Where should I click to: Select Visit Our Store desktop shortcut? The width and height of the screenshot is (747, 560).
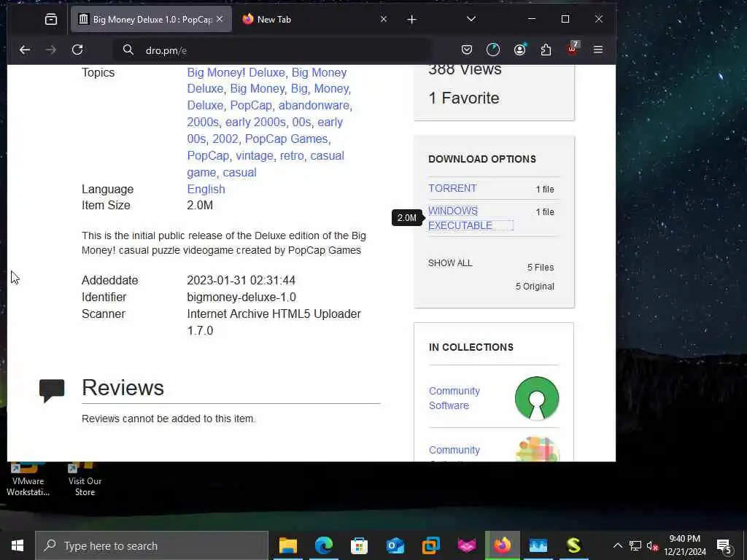(85, 479)
